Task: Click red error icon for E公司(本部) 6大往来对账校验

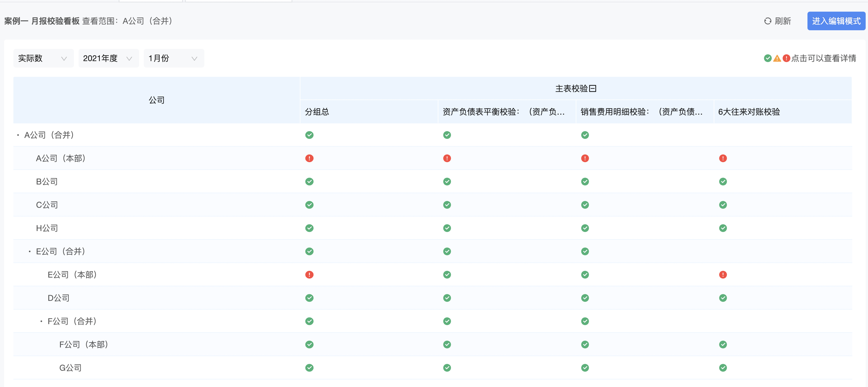Action: coord(722,274)
